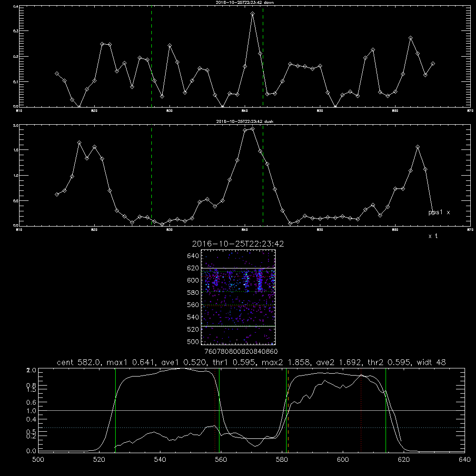Click the heatmap x-axis label string '760780800820840860'

pyautogui.click(x=241, y=352)
